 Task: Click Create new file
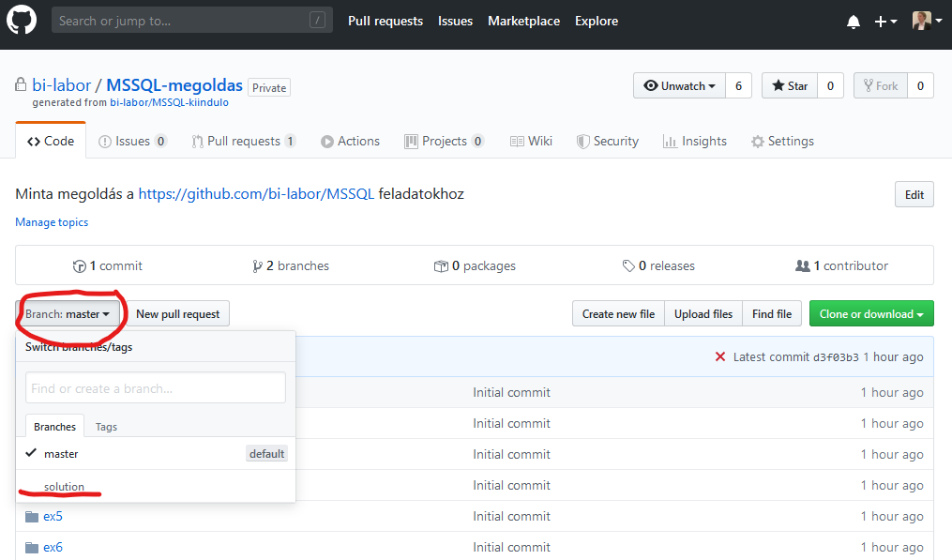pos(618,314)
